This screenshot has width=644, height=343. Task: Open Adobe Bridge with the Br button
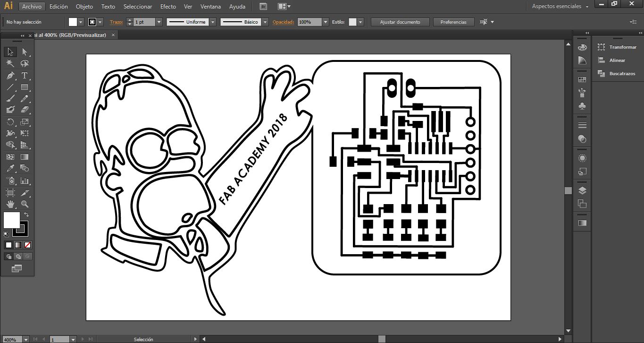(264, 7)
